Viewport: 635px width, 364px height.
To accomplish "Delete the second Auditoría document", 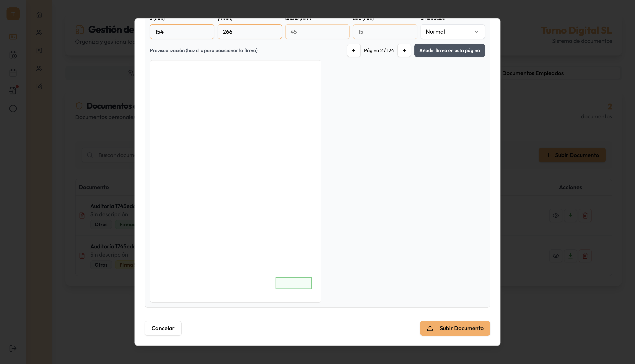I will [x=585, y=256].
